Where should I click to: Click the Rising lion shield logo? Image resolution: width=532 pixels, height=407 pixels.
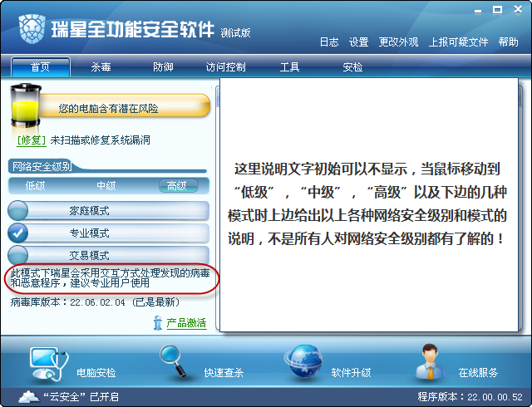[x=32, y=29]
